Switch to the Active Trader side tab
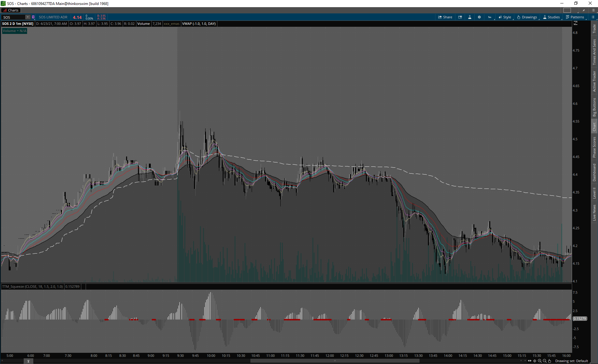 point(594,81)
